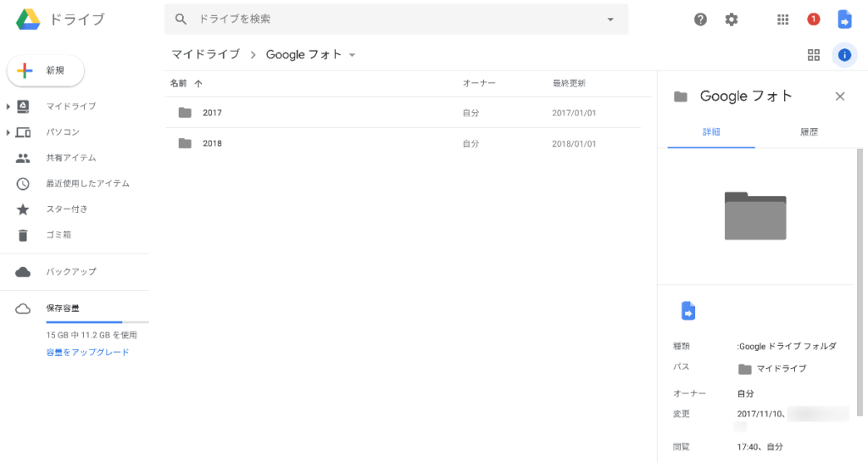
Task: Open マイドライブ in the sidebar
Action: (x=71, y=106)
